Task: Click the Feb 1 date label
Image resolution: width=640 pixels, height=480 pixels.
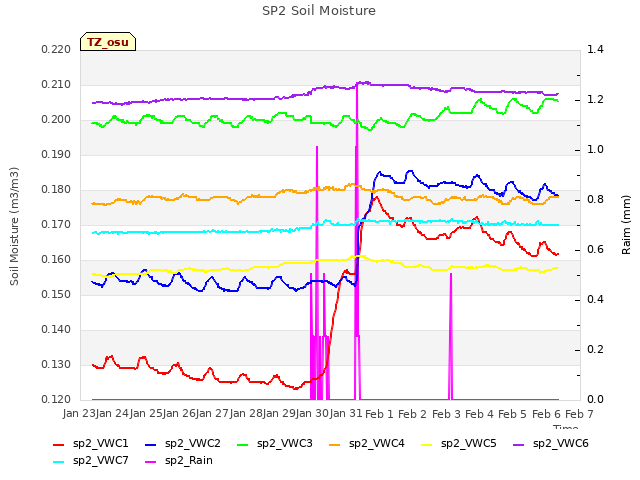Action: [x=379, y=414]
